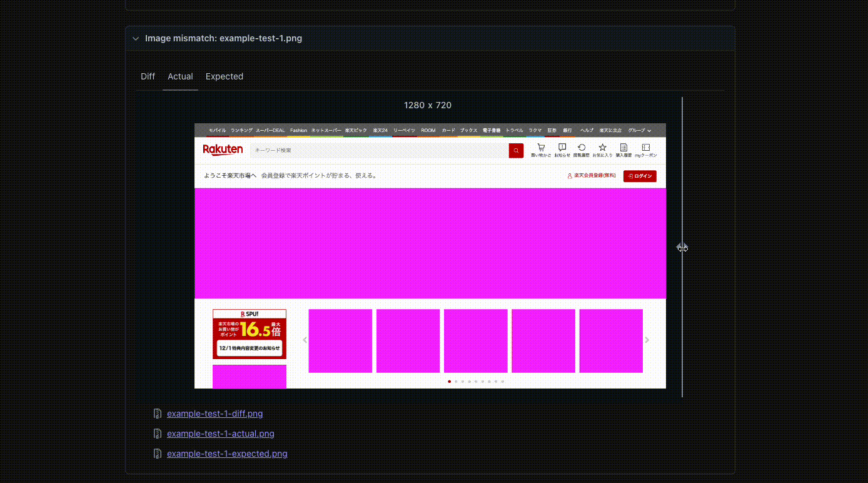868x483 pixels.
Task: Click the ログイン login button
Action: click(640, 176)
